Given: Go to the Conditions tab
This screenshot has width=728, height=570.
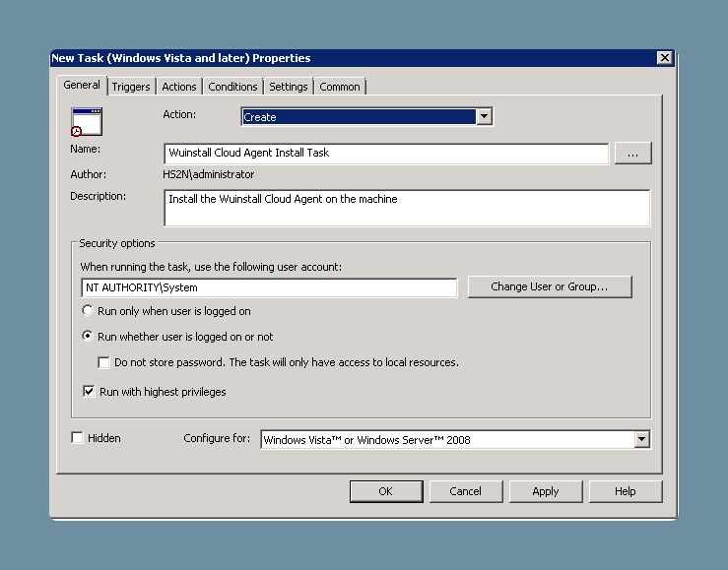Looking at the screenshot, I should pyautogui.click(x=232, y=87).
